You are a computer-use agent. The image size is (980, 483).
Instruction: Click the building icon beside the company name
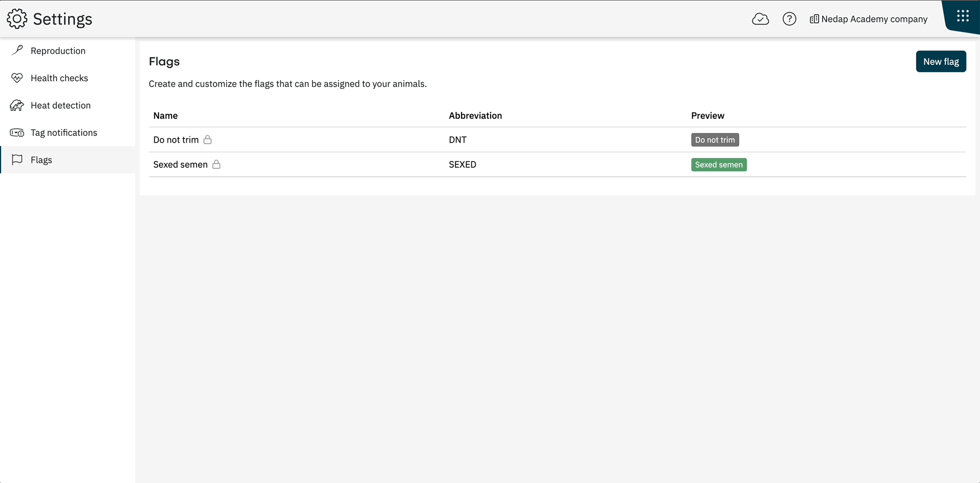pyautogui.click(x=814, y=19)
